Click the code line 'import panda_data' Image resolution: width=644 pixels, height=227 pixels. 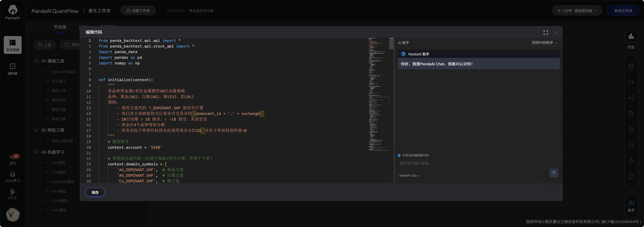point(118,52)
